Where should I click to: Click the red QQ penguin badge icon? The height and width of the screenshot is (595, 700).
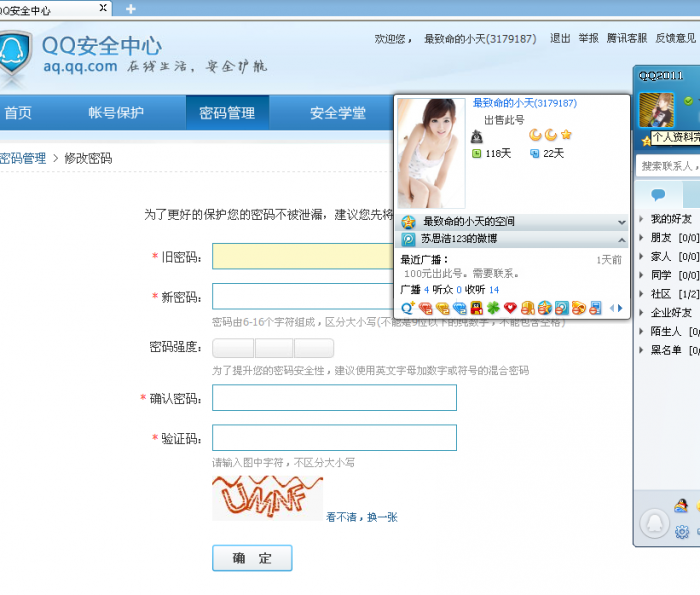tap(476, 308)
